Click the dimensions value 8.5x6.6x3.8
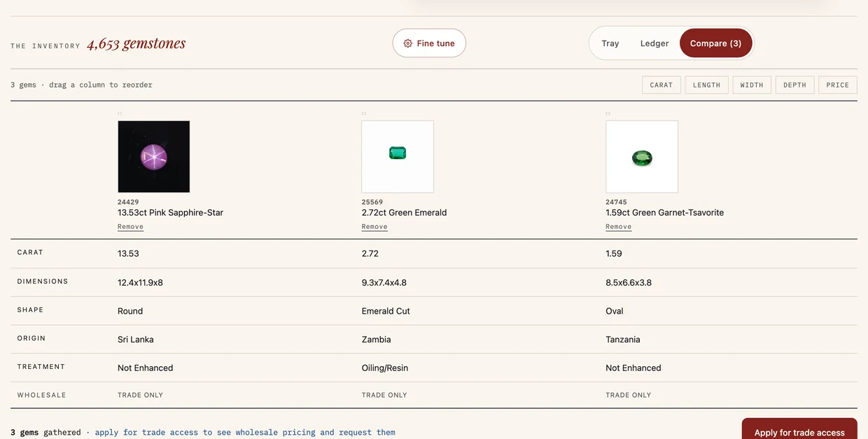Screen dimensions: 868x439 629,283
